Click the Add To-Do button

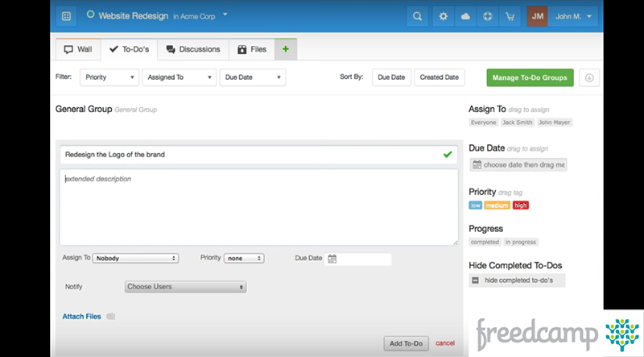406,343
